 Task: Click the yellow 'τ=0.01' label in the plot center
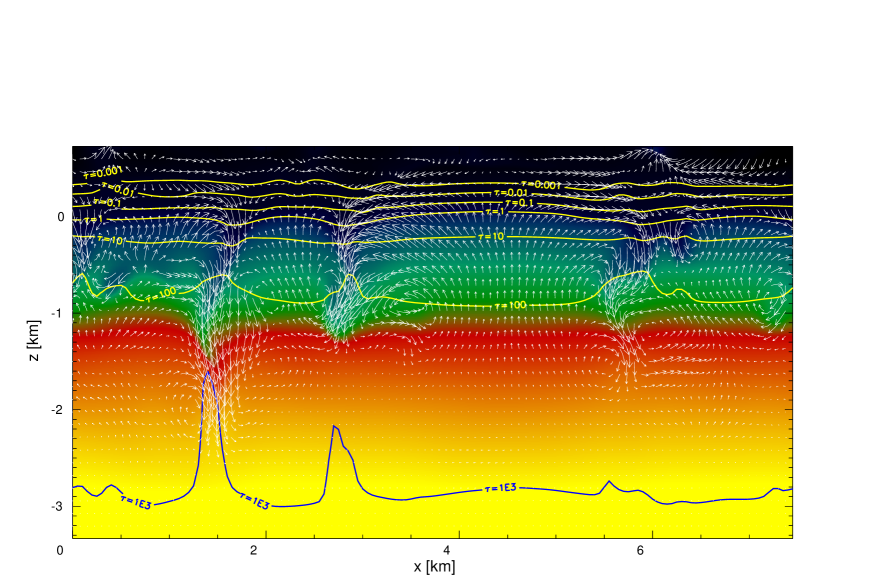tap(511, 193)
